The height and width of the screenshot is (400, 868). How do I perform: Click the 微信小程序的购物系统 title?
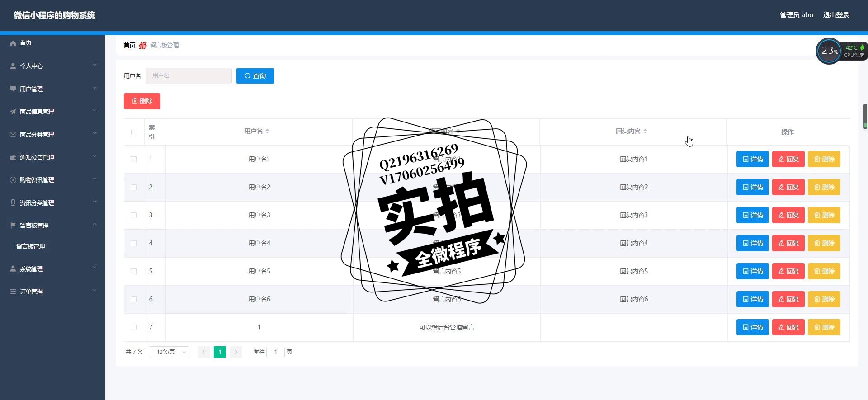click(54, 15)
